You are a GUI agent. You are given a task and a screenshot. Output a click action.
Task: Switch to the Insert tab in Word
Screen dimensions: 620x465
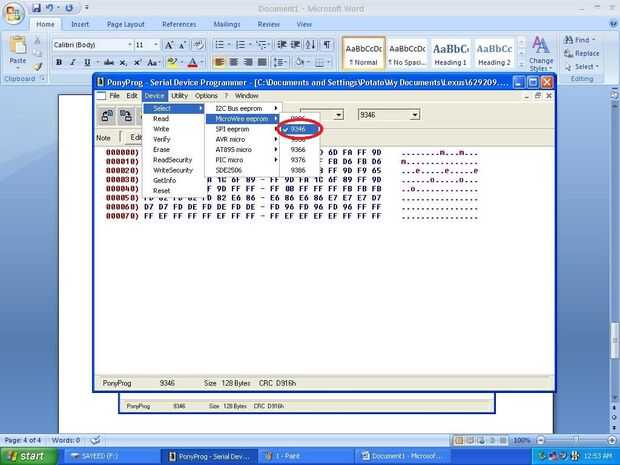click(80, 25)
